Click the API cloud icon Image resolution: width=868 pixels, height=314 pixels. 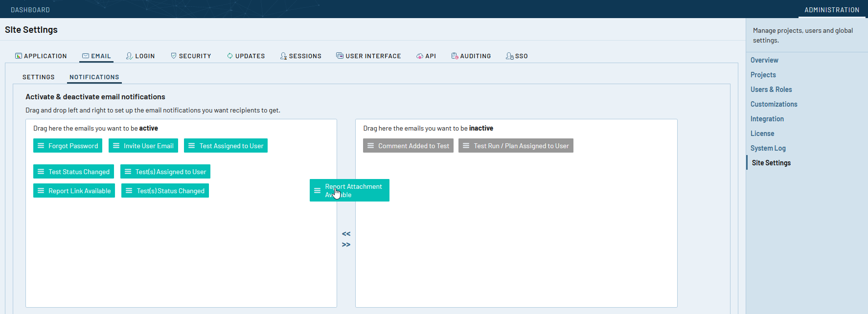point(420,56)
